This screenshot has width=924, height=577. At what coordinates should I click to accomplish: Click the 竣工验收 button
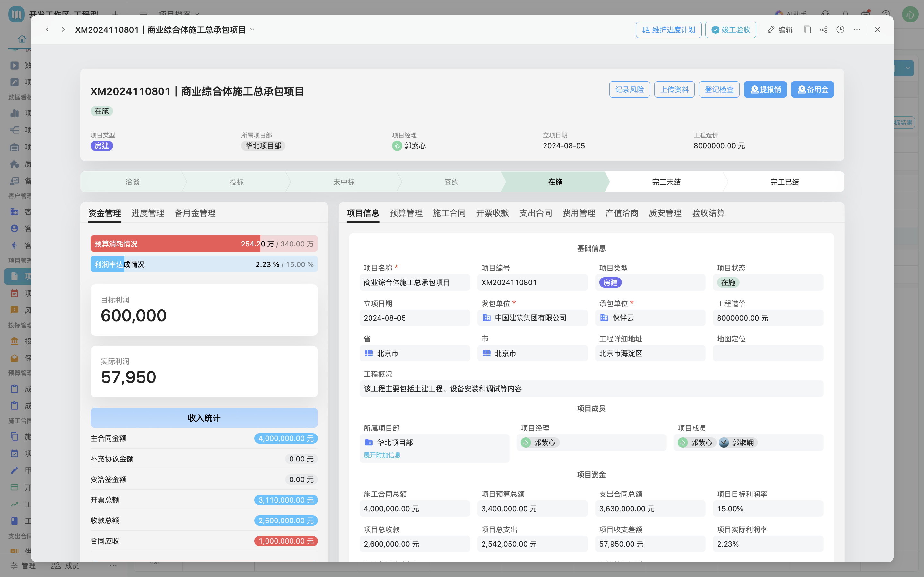point(730,30)
